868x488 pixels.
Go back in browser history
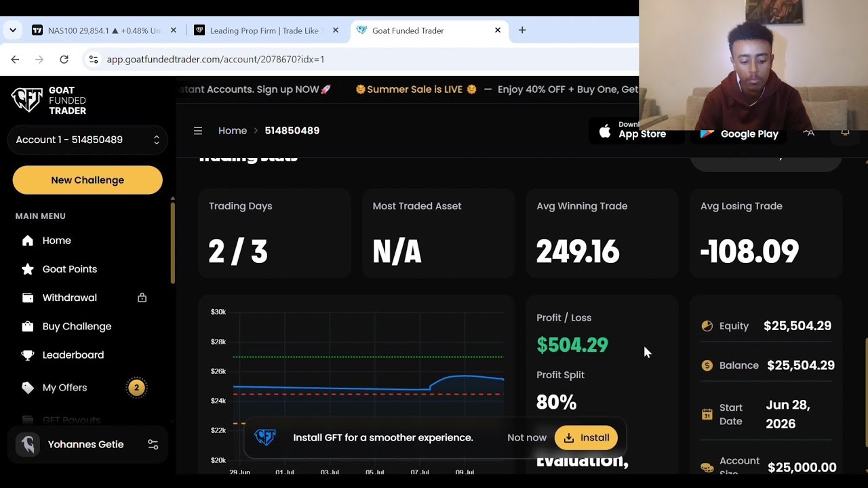pyautogui.click(x=15, y=60)
